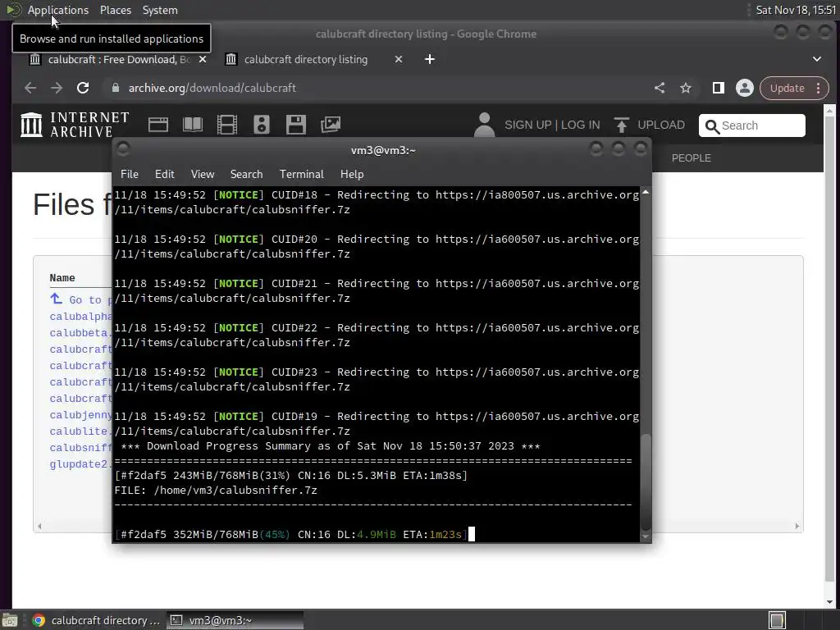Bookmark this page with star icon

click(x=686, y=88)
